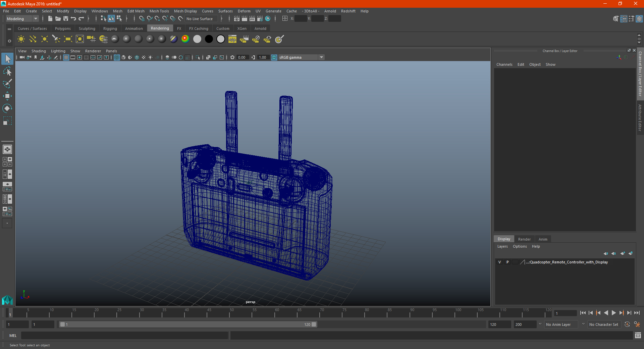Switch to the Render layer tab
This screenshot has height=349, width=644.
click(524, 239)
